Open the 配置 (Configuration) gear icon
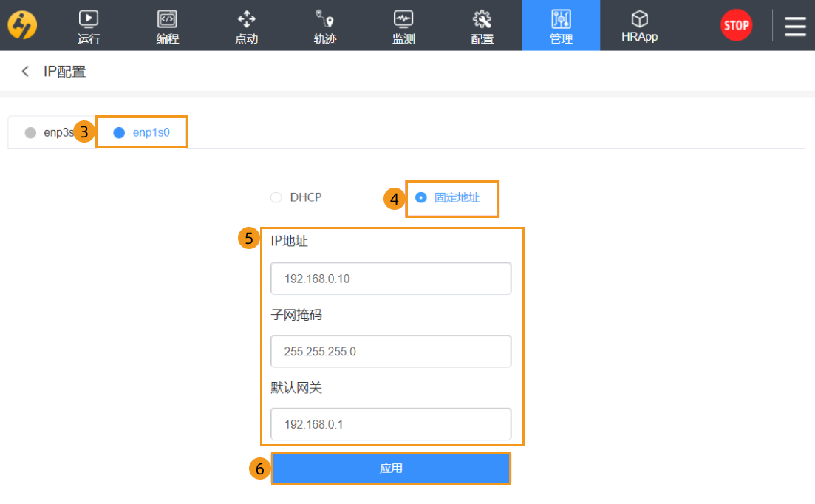This screenshot has height=504, width=815. [482, 19]
